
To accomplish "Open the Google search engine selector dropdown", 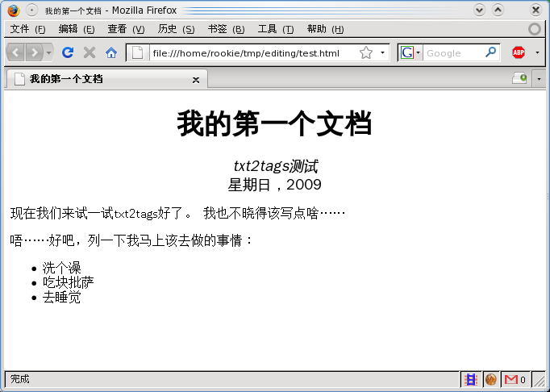I will pyautogui.click(x=411, y=52).
